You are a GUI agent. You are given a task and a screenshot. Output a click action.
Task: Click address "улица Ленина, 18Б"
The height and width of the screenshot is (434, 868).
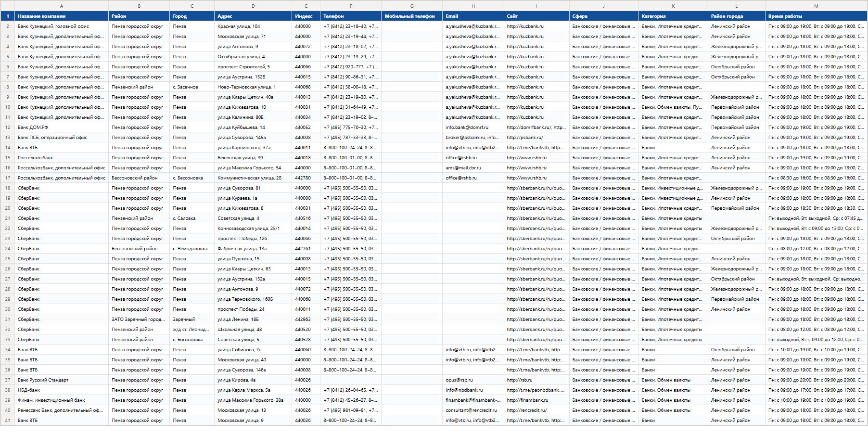253,319
